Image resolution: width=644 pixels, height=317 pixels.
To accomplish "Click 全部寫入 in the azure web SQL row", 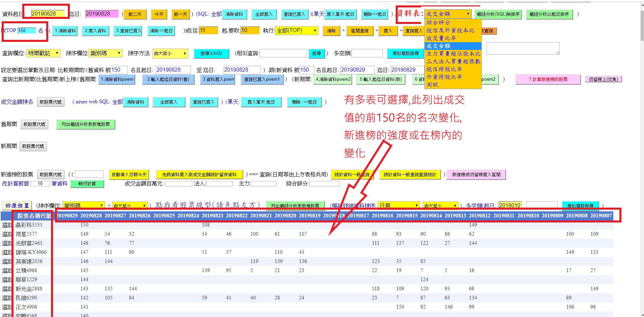I will [x=169, y=102].
